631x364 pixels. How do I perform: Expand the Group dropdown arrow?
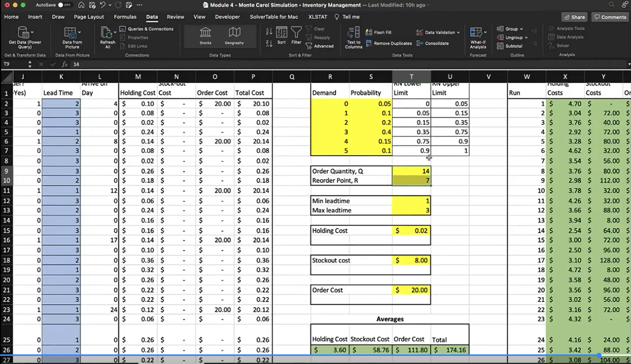click(521, 29)
